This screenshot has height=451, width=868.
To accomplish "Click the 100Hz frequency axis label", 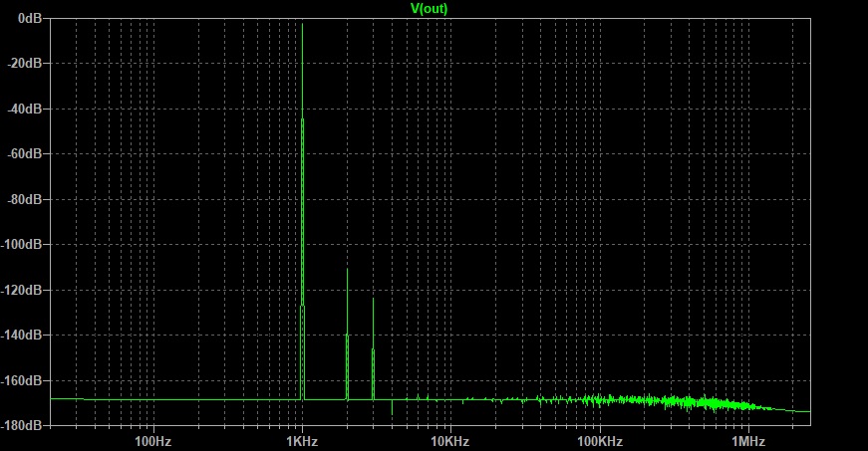I will (153, 442).
